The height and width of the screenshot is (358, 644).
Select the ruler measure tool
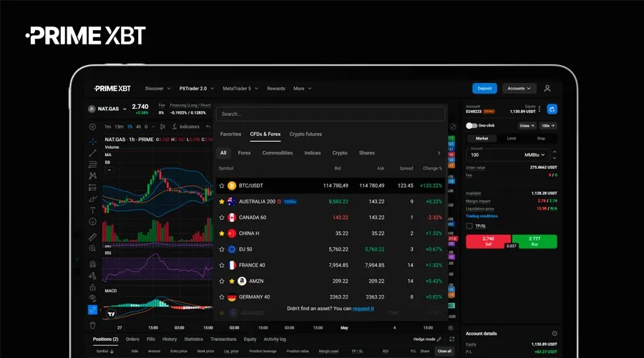[93, 237]
